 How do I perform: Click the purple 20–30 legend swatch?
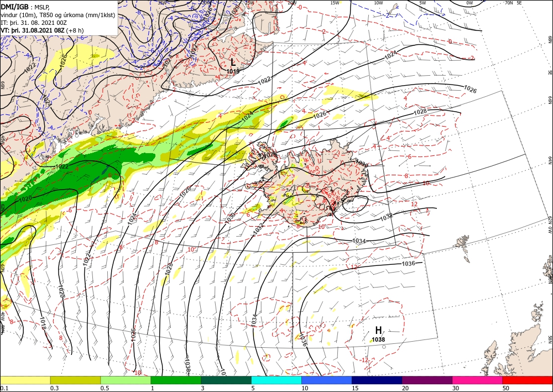pyautogui.click(x=427, y=380)
